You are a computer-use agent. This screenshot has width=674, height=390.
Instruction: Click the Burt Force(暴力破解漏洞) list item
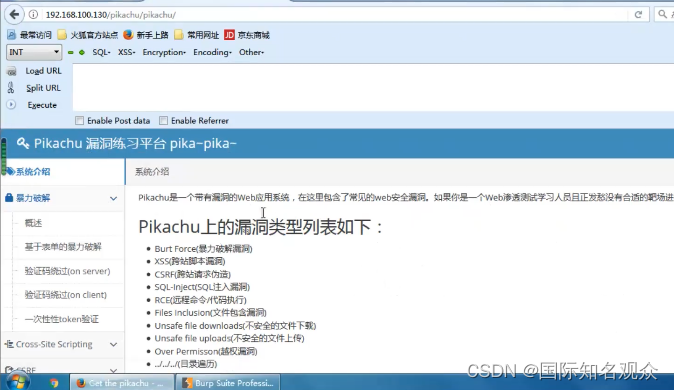[x=203, y=249]
